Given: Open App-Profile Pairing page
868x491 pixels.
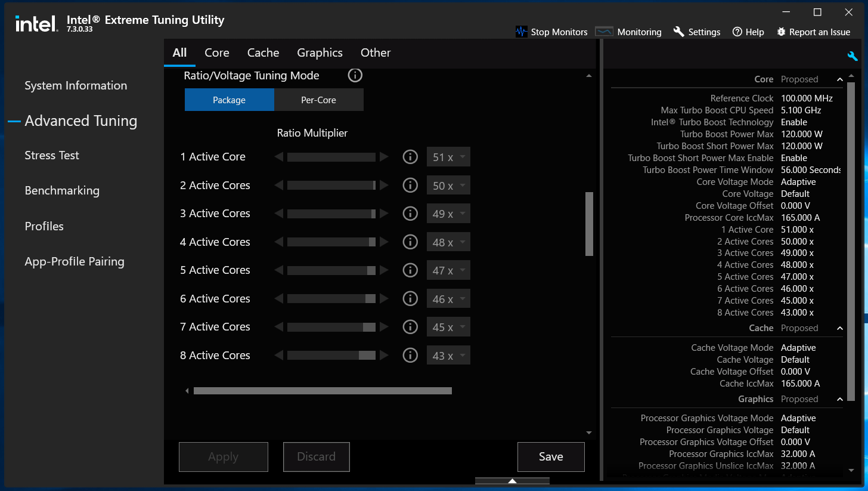Looking at the screenshot, I should pyautogui.click(x=75, y=261).
